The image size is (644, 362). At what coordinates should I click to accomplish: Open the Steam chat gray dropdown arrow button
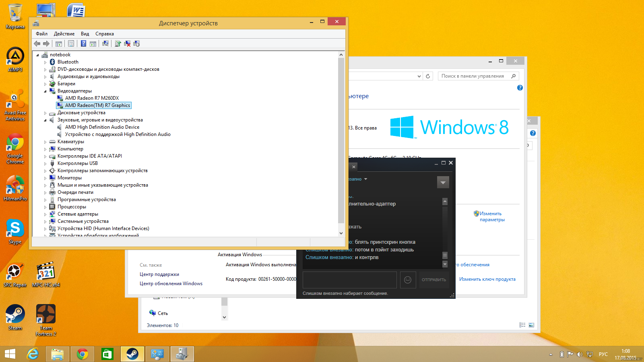click(443, 182)
